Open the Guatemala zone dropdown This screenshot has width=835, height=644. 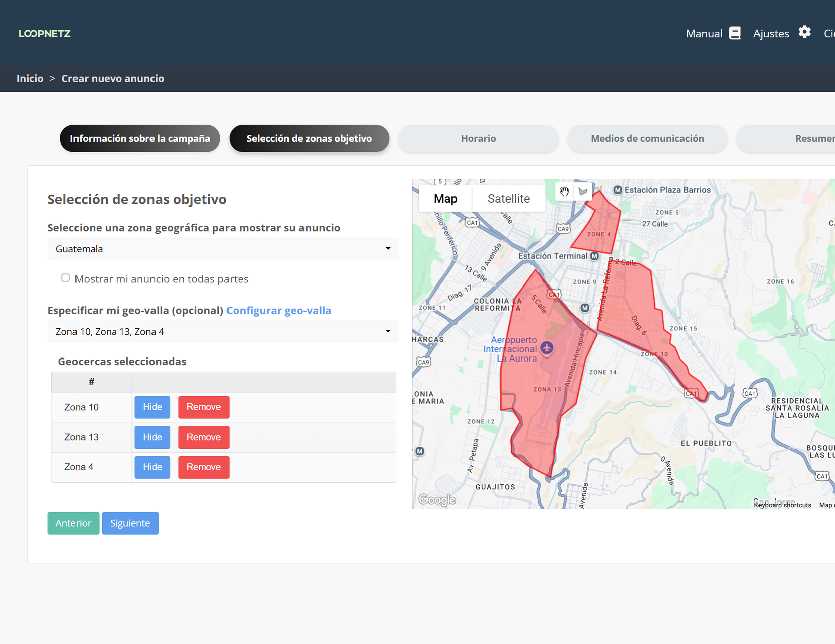(222, 249)
